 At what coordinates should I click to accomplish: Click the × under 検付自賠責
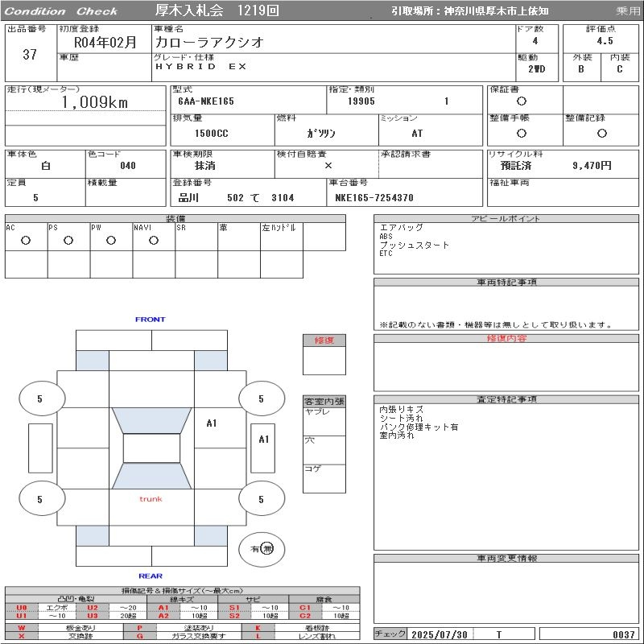pos(328,166)
